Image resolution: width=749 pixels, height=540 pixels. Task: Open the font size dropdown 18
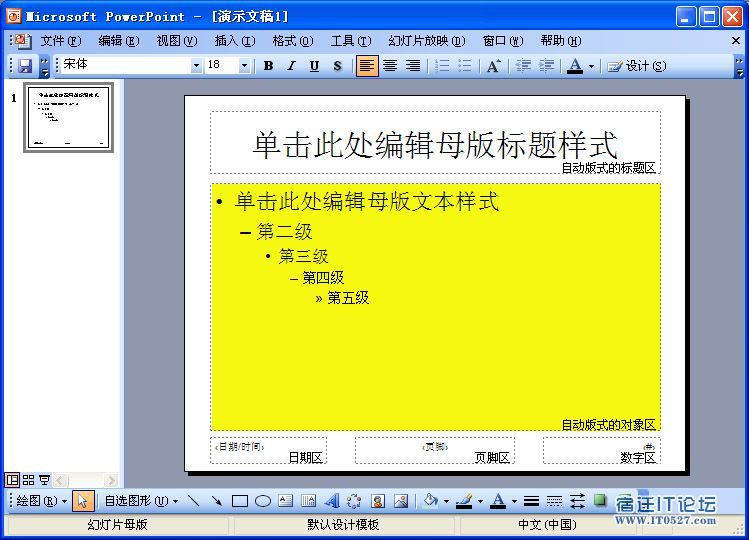click(x=245, y=65)
